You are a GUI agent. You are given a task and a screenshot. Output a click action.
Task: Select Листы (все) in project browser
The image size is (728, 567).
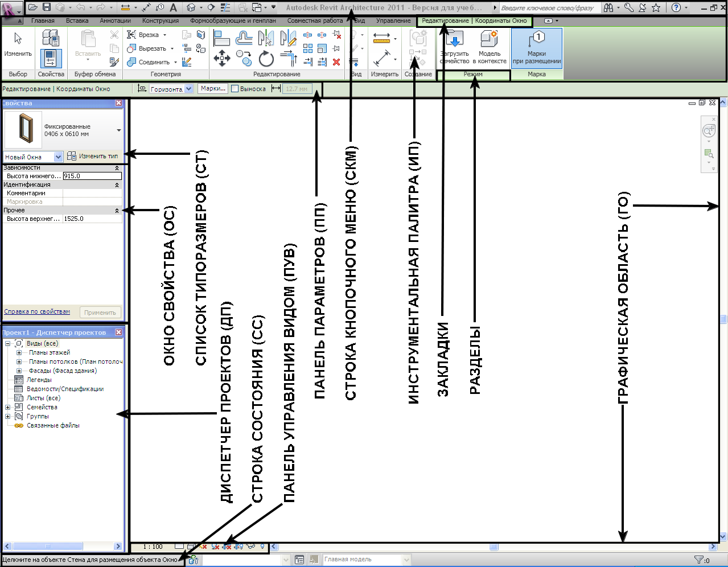pyautogui.click(x=43, y=398)
